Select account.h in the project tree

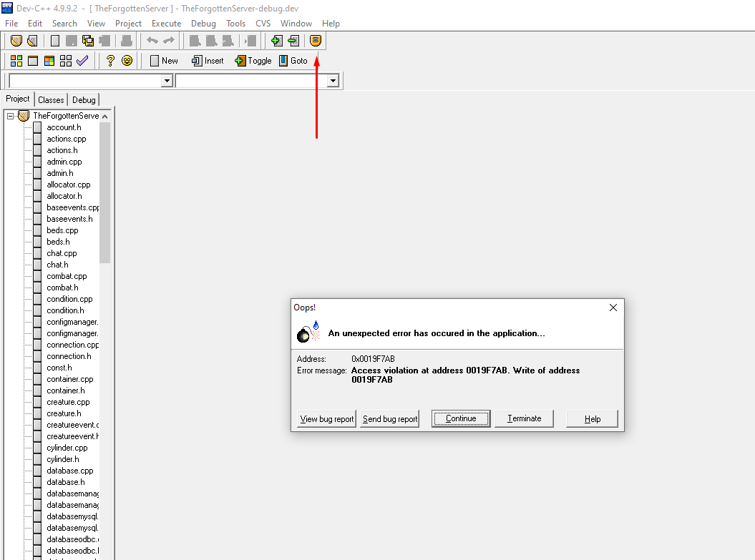pyautogui.click(x=64, y=127)
